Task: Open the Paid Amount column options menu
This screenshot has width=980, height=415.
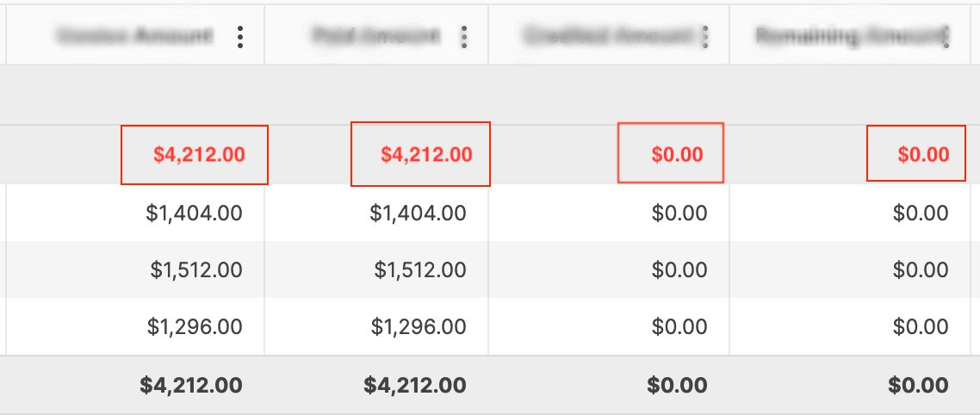Action: coord(464,36)
